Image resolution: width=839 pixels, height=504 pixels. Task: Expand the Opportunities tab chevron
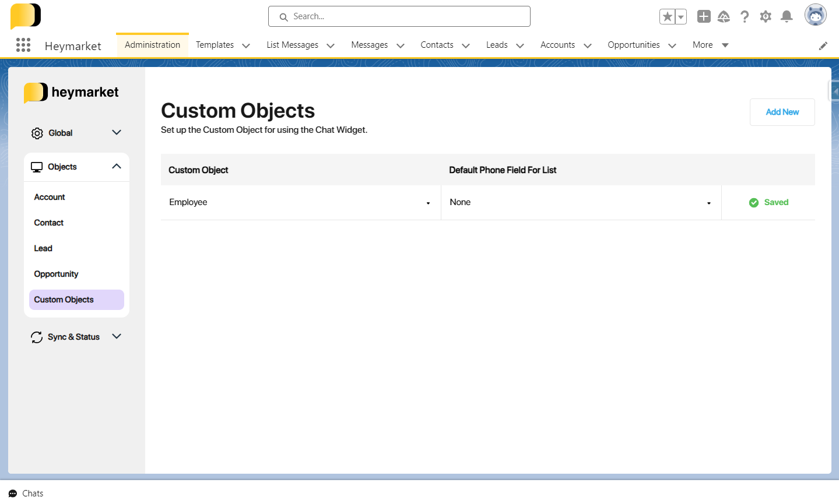pyautogui.click(x=672, y=45)
